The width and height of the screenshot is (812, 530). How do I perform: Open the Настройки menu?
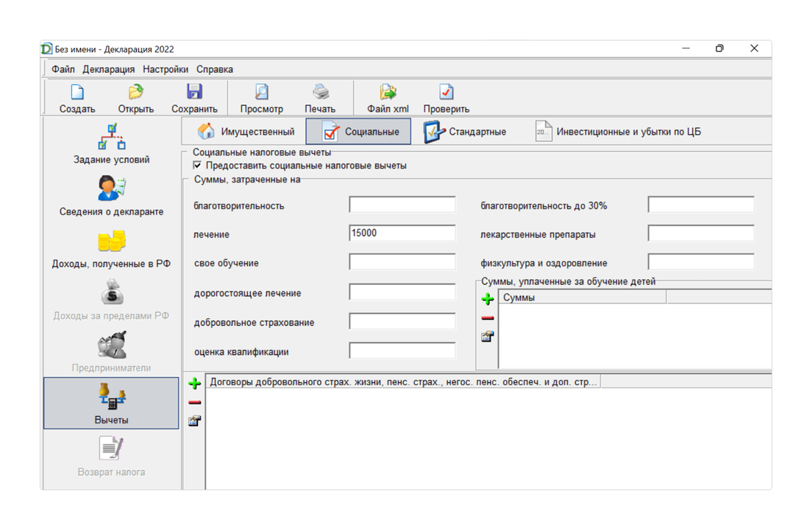[165, 69]
